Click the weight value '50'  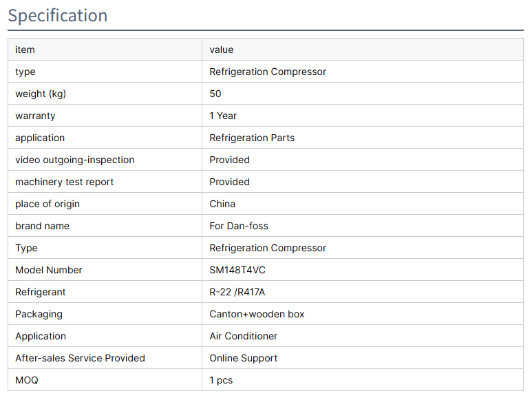point(215,94)
